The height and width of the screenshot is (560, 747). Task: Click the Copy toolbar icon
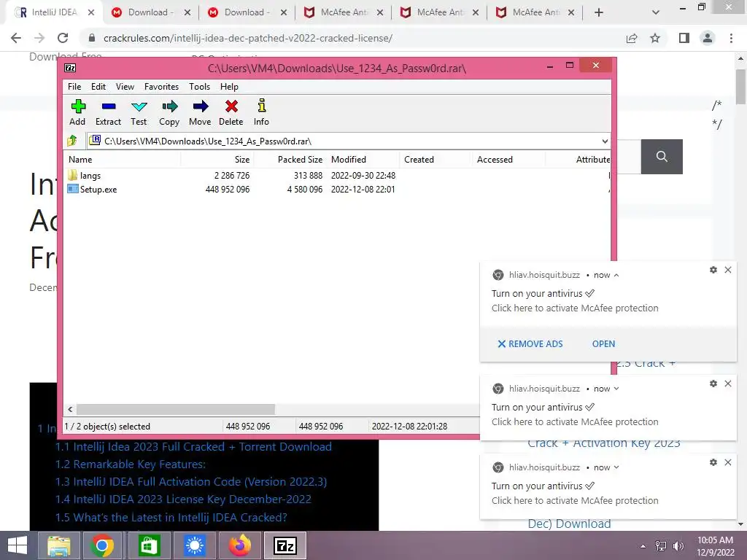[169, 106]
